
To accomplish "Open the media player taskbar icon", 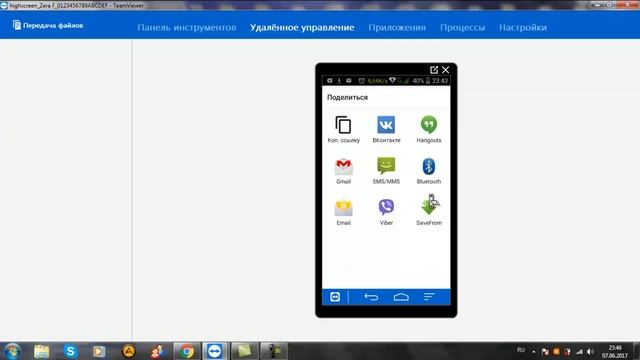I will (99, 351).
